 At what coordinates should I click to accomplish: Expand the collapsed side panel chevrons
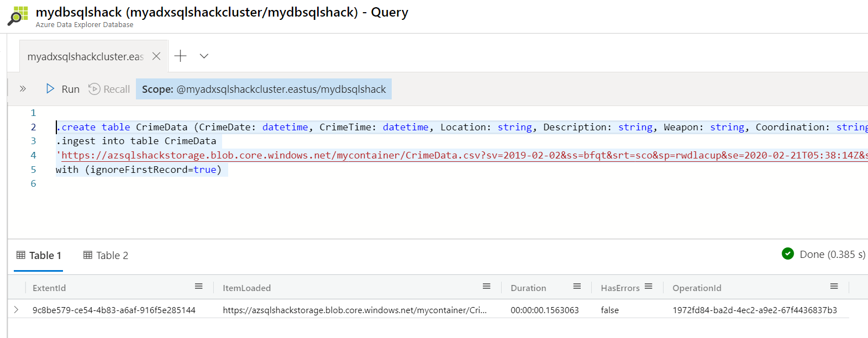(23, 88)
